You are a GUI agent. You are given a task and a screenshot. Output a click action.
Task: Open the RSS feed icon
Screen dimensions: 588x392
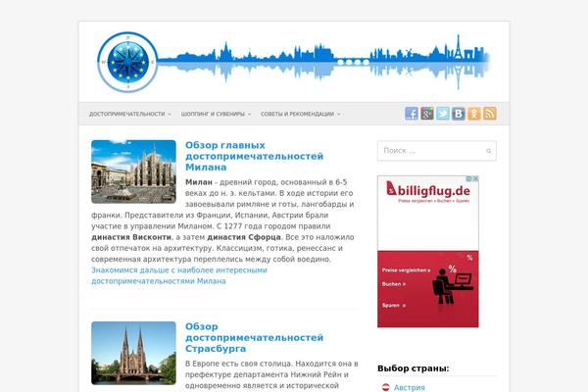pos(490,114)
